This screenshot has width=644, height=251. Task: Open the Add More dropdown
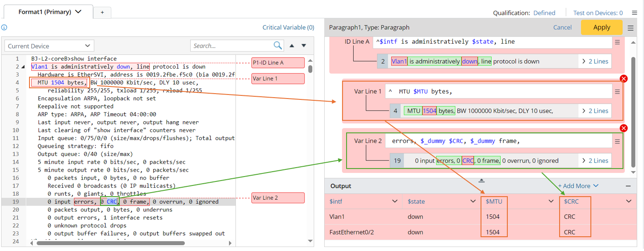point(578,186)
